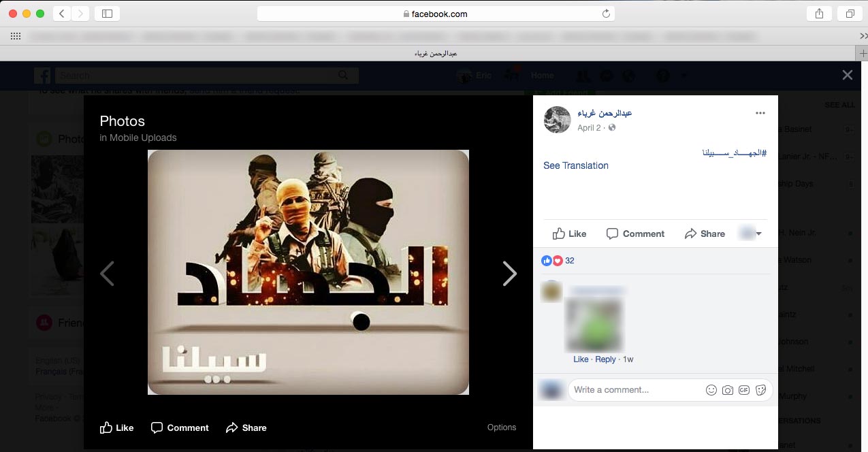Reload page in Safari address bar

605,14
